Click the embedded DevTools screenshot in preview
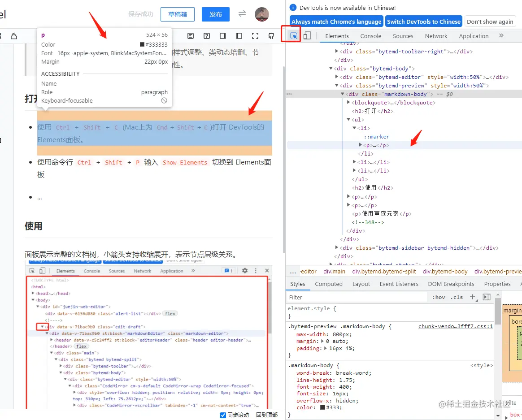This screenshot has width=522, height=420. click(148, 334)
